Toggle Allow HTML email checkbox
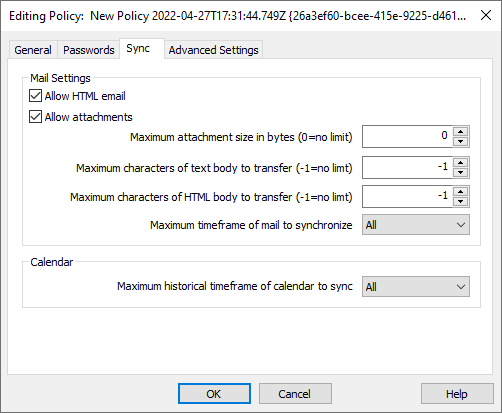 pos(35,96)
